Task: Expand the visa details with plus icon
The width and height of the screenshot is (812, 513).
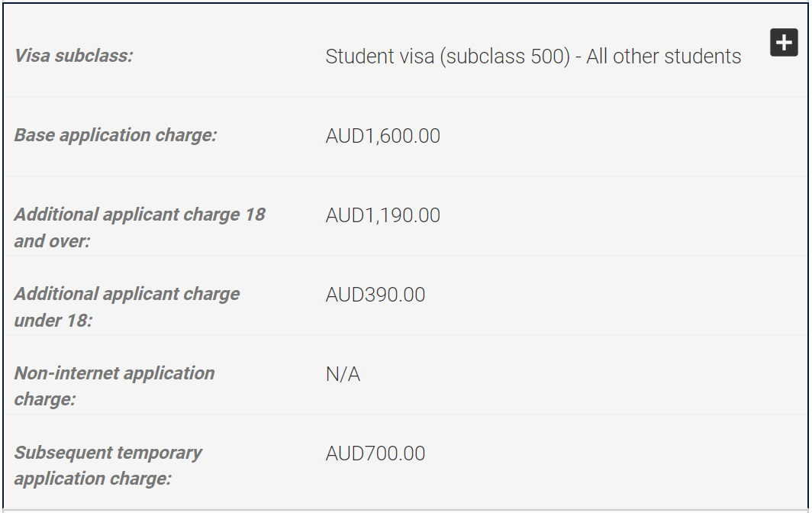Action: coord(784,42)
